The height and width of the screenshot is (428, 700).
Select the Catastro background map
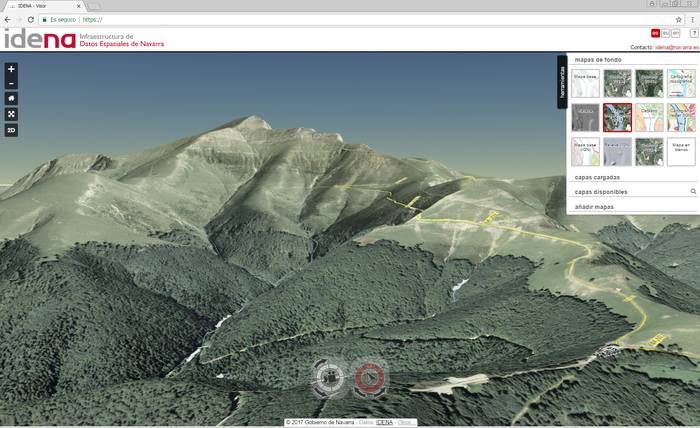[649, 117]
